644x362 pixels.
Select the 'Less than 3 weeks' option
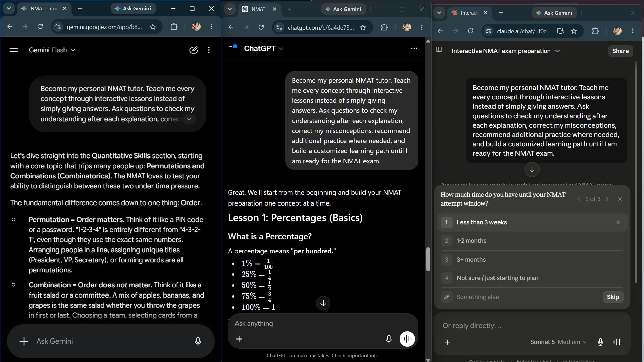[532, 222]
